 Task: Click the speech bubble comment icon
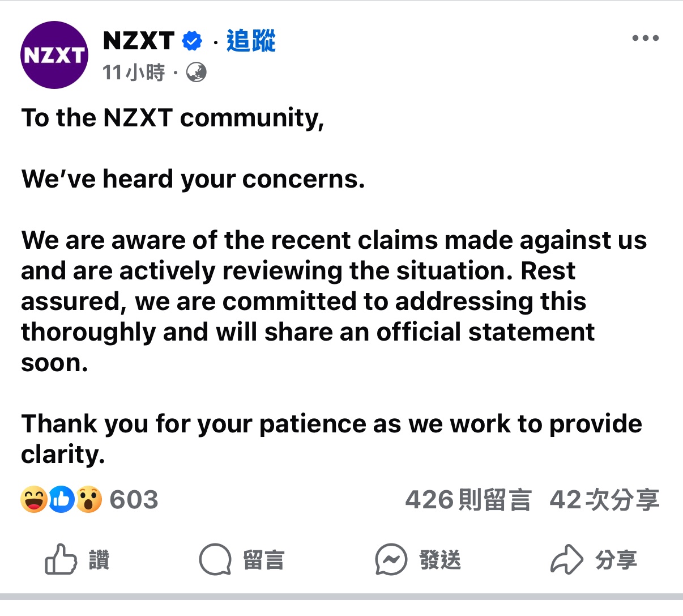215,560
